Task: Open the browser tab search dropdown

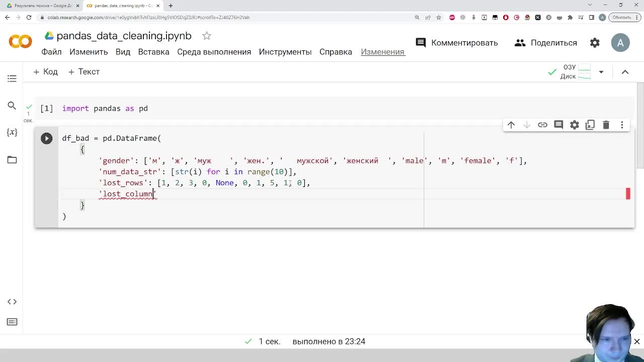Action: click(x=590, y=5)
